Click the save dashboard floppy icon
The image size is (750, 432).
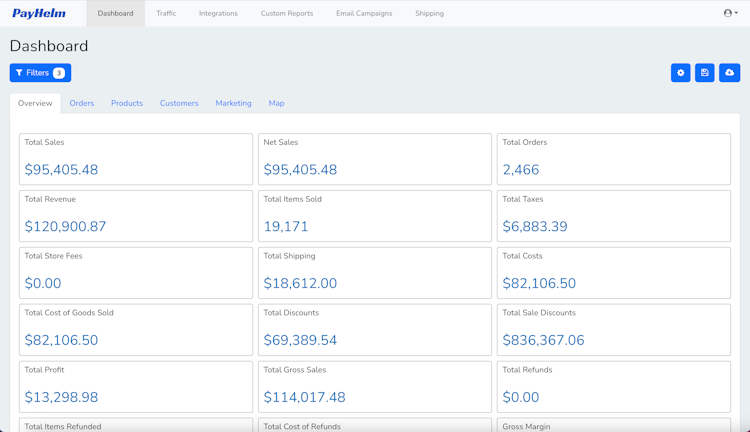[705, 73]
